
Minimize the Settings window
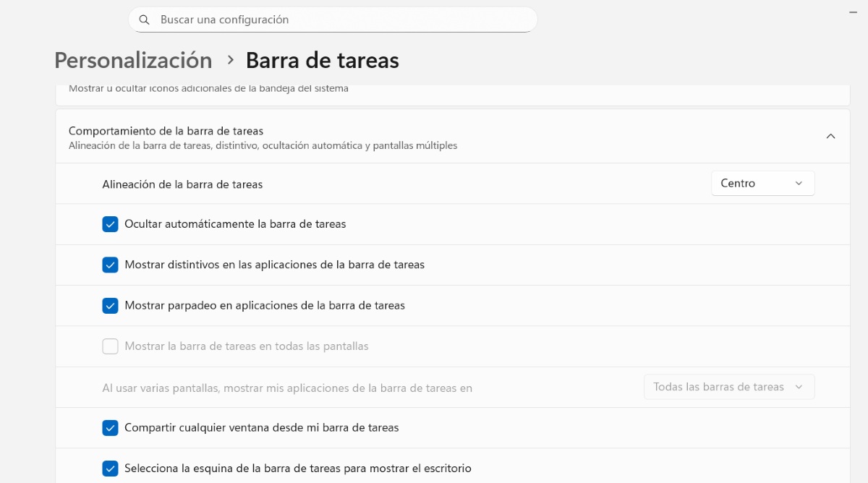coord(854,12)
